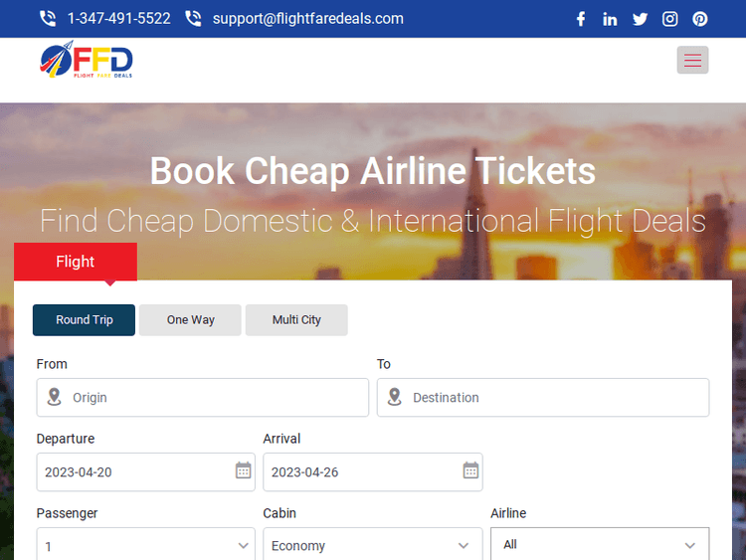The height and width of the screenshot is (560, 746).
Task: Expand the Cabin dropdown showing Economy
Action: pos(373,545)
